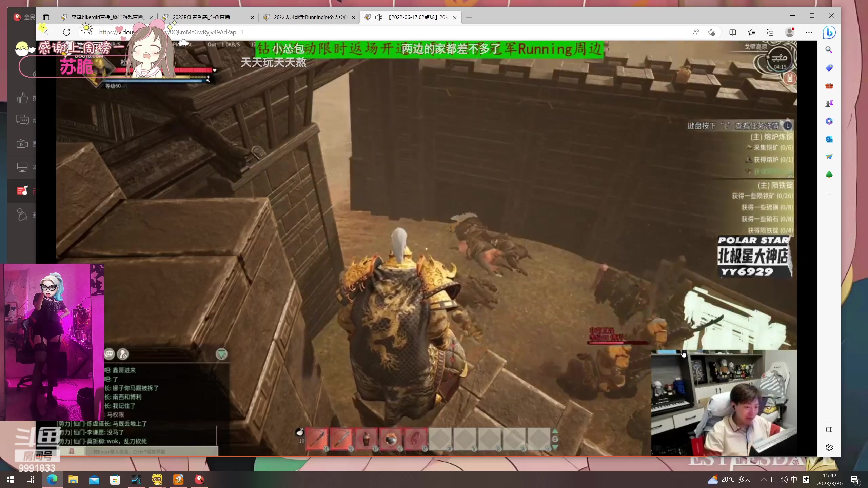This screenshot has width=868, height=488.
Task: Toggle split screen view
Action: [x=732, y=32]
